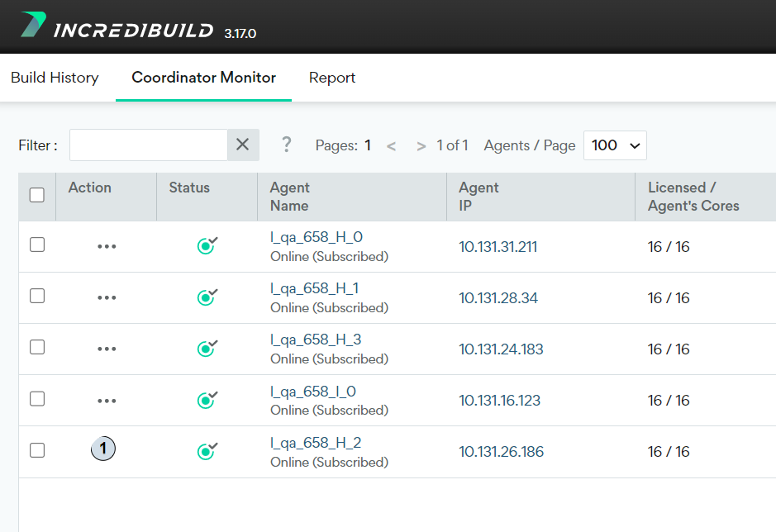Check the row checkbox for l_qa_658_H_3
The width and height of the screenshot is (776, 532).
point(36,348)
